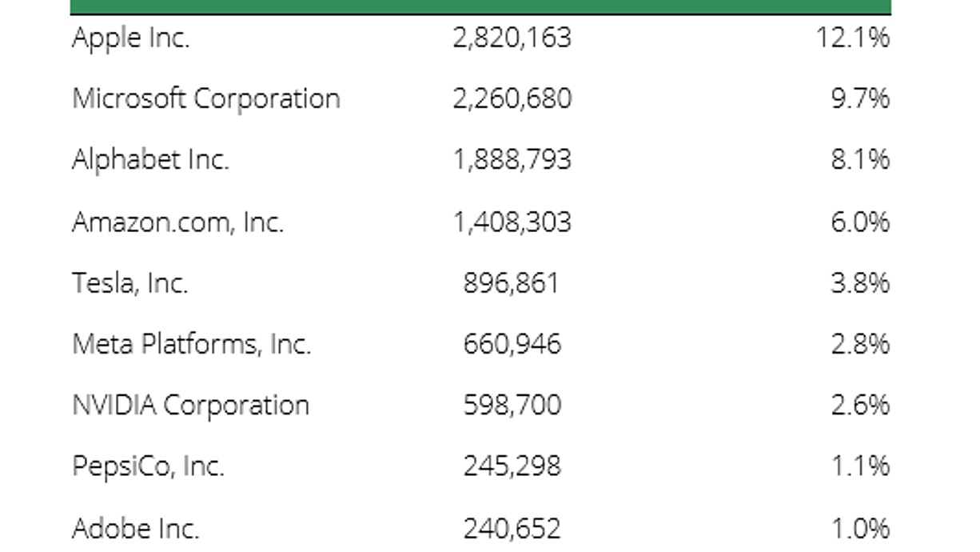Click the Meta Platforms, Inc. name

[x=192, y=344]
